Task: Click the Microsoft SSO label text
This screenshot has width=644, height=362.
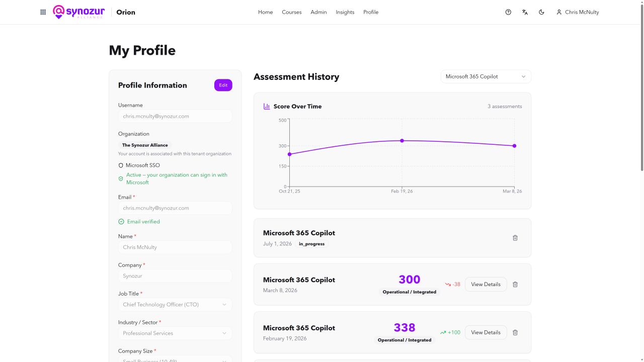Action: 143,165
